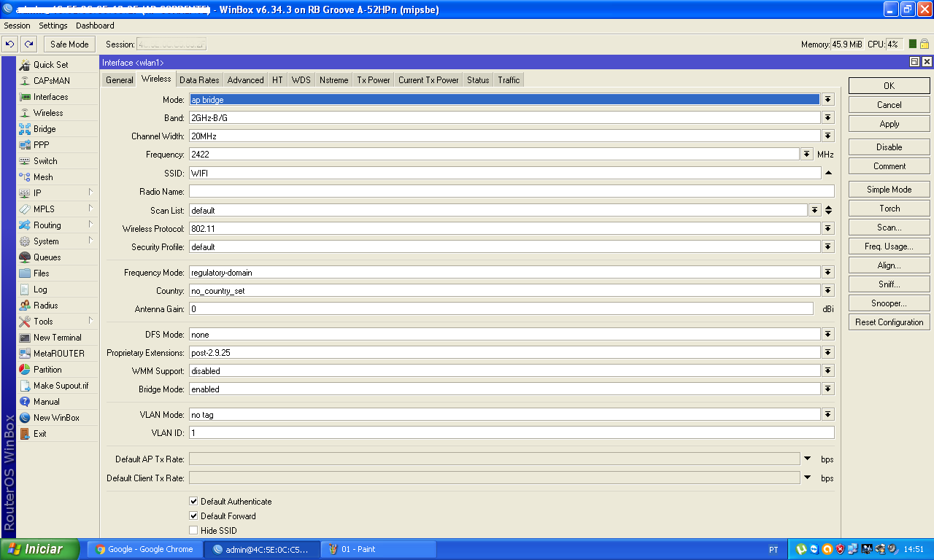Open the Switch icon in the sidebar
The image size is (934, 560).
[26, 161]
